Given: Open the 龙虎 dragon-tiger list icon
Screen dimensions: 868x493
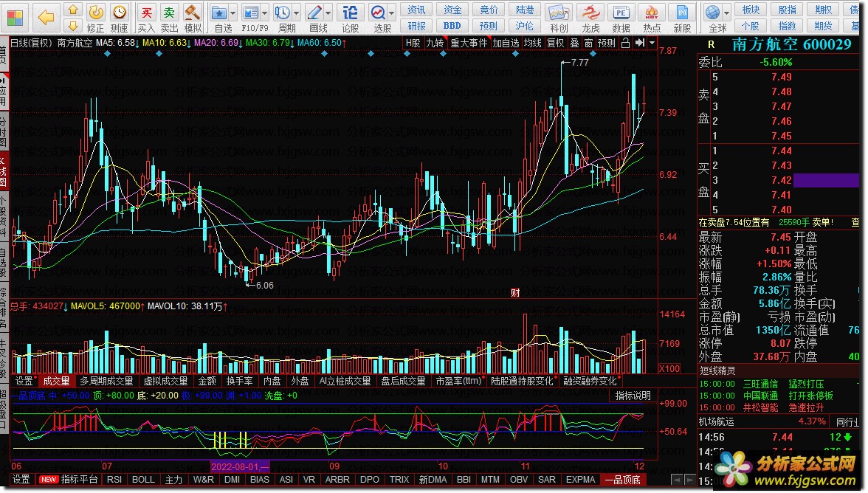Looking at the screenshot, I should 590,12.
